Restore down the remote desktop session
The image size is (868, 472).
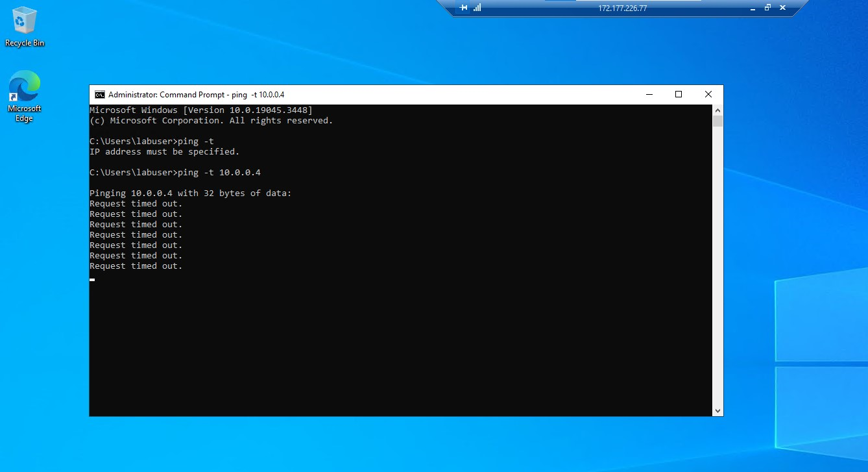pyautogui.click(x=767, y=8)
